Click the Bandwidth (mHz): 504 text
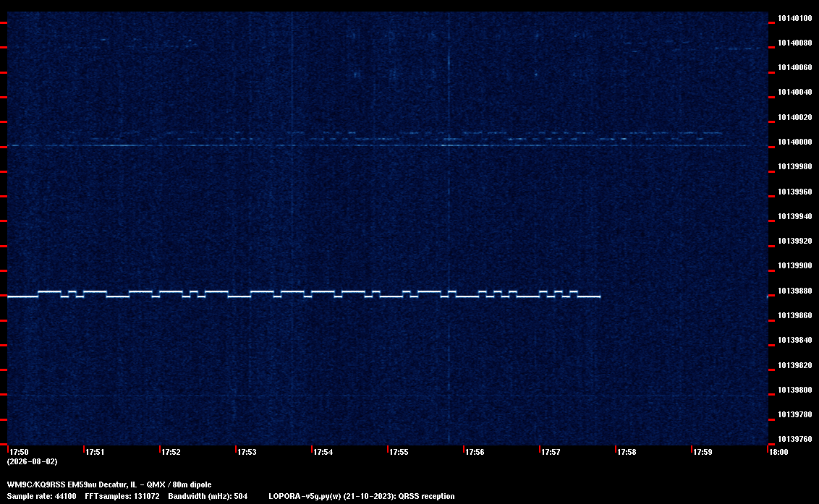Image resolution: width=819 pixels, height=504 pixels. pyautogui.click(x=208, y=496)
